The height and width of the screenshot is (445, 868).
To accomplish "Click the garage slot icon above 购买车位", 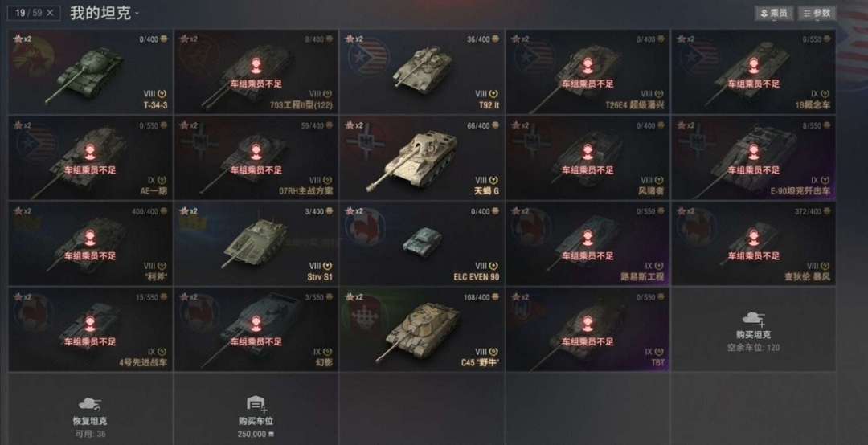I will pyautogui.click(x=256, y=405).
